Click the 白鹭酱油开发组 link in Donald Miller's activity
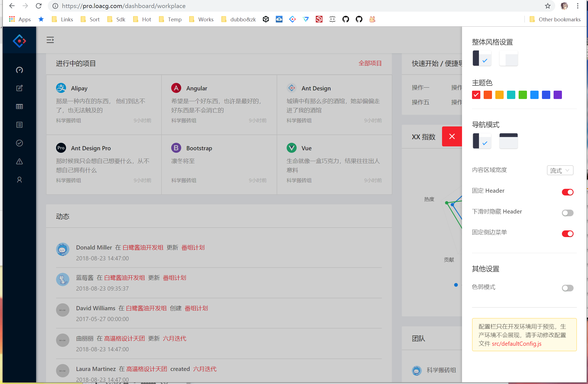The width and height of the screenshot is (588, 384). [x=143, y=247]
